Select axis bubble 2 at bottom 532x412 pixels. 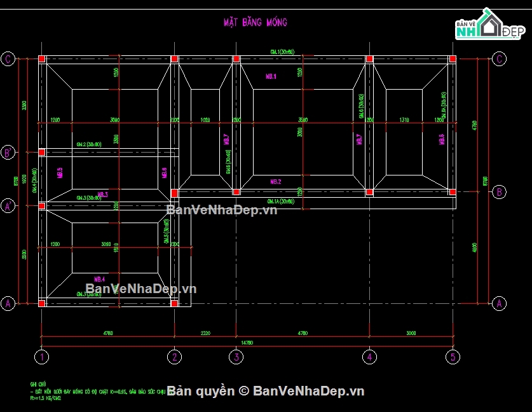click(174, 357)
